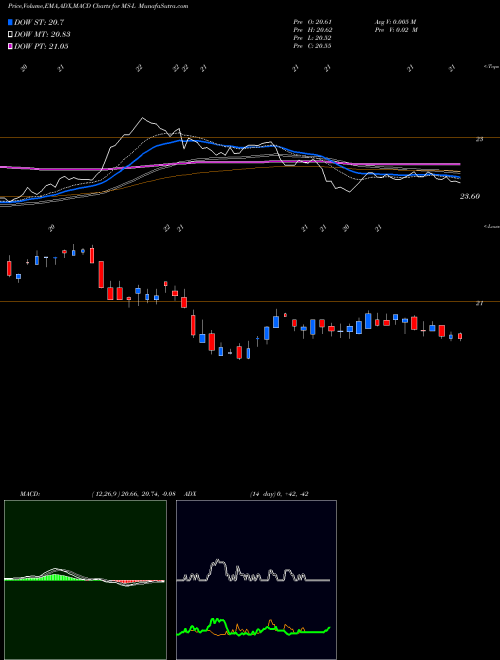Click the MACD (12,26,9) values text
Viewport: 500px width, 660px height.
pyautogui.click(x=133, y=494)
